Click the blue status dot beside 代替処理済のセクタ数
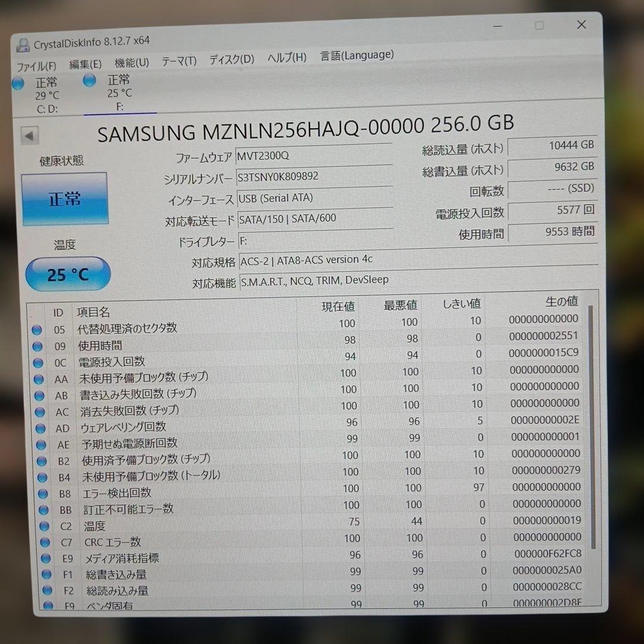644x644 pixels. coord(36,329)
